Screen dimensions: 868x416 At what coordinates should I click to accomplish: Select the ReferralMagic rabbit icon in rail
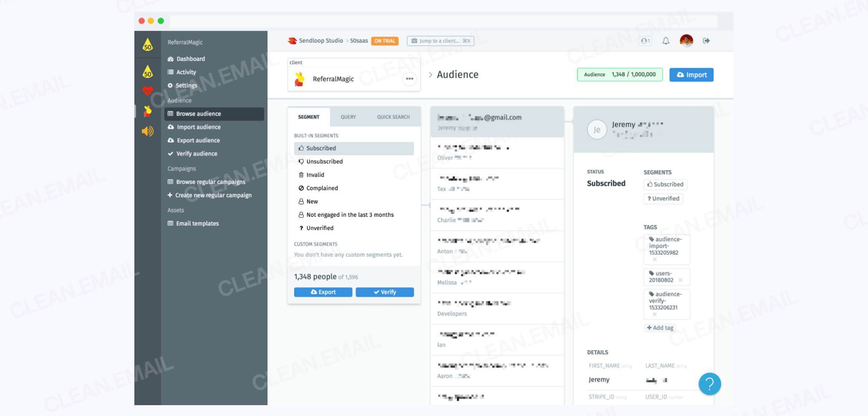tap(147, 111)
